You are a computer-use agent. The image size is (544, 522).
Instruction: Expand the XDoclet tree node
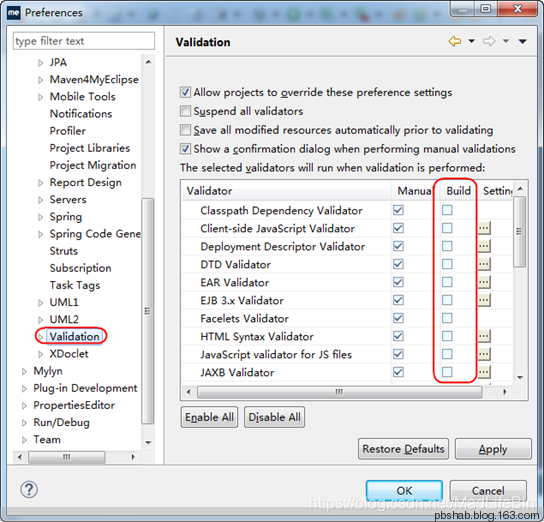41,354
